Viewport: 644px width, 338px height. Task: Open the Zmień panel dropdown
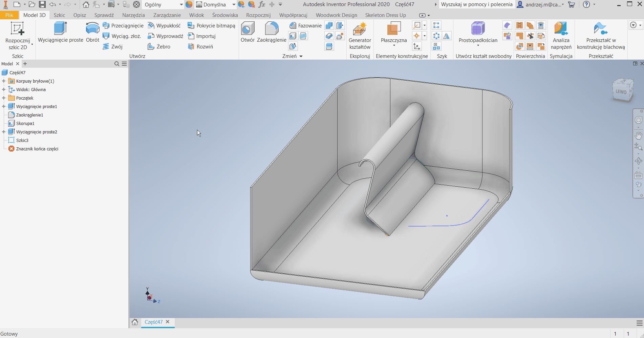[301, 56]
